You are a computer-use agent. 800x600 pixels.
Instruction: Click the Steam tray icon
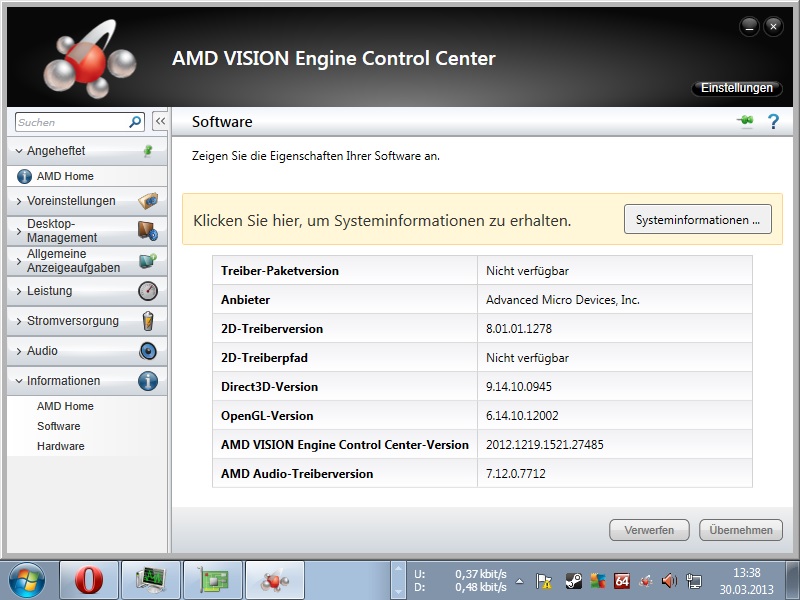pyautogui.click(x=573, y=581)
